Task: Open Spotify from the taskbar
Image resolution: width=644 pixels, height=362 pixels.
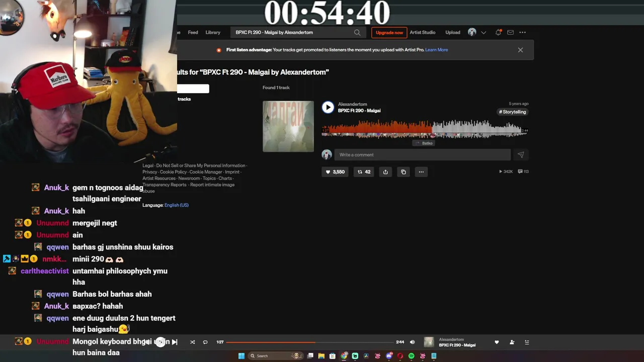Action: [x=411, y=356]
